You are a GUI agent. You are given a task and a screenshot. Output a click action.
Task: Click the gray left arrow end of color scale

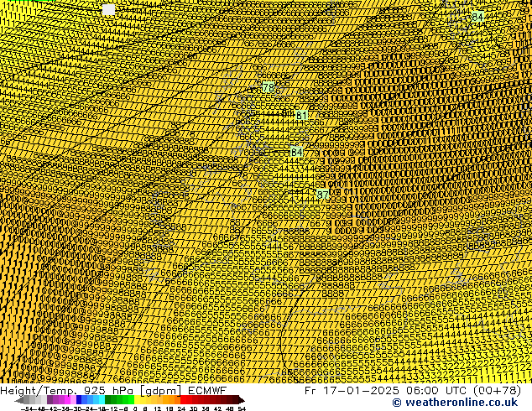point(19,400)
